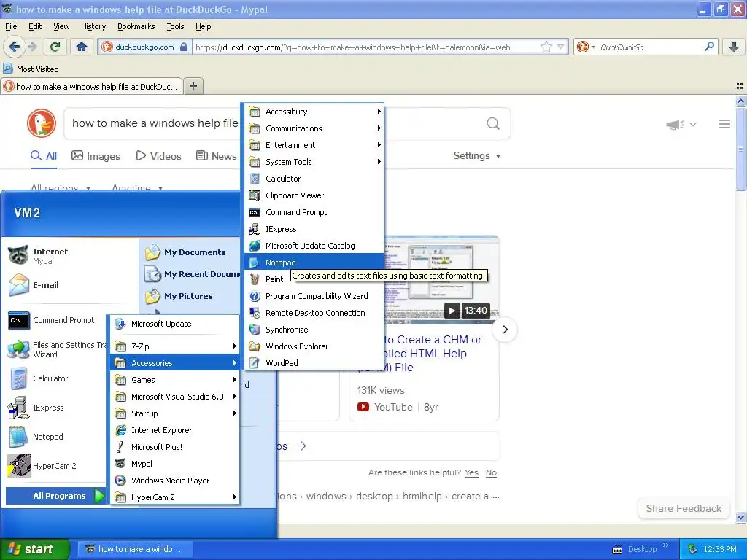The image size is (747, 560).
Task: Open Internet Explorer from programs list
Action: tap(175, 430)
